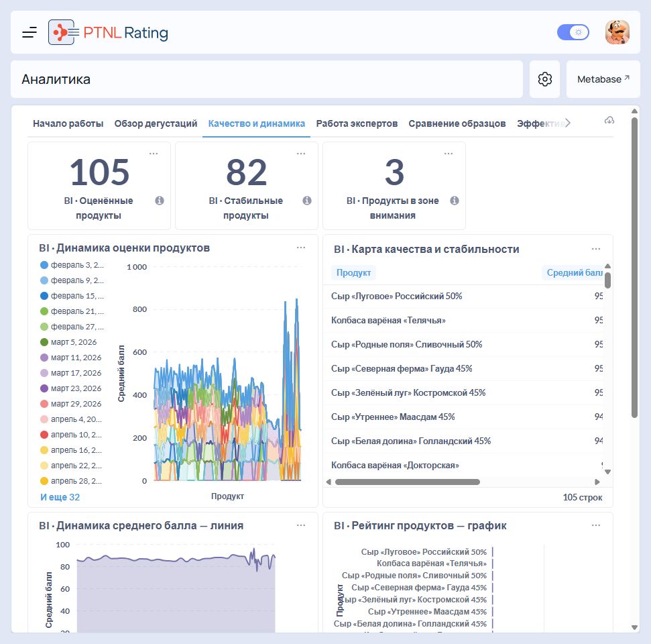Open user avatar profile
Viewport: 651px width, 644px height.
(617, 32)
